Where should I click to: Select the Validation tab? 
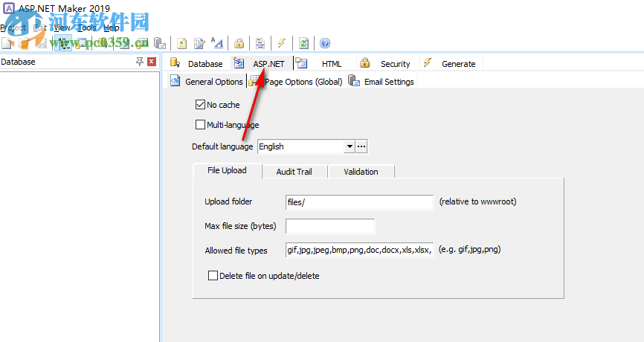click(361, 172)
